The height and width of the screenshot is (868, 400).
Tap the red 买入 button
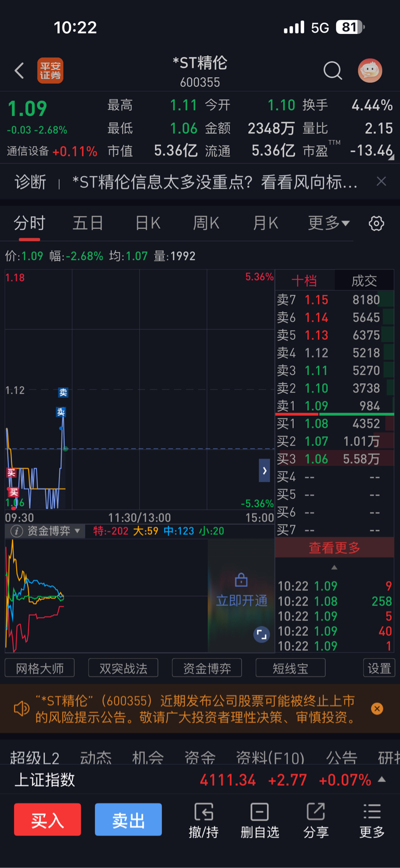click(47, 820)
